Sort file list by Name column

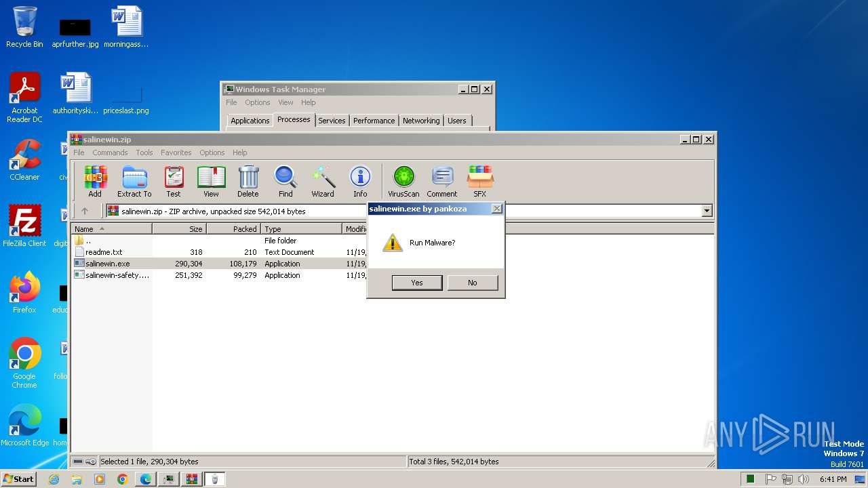coord(111,229)
